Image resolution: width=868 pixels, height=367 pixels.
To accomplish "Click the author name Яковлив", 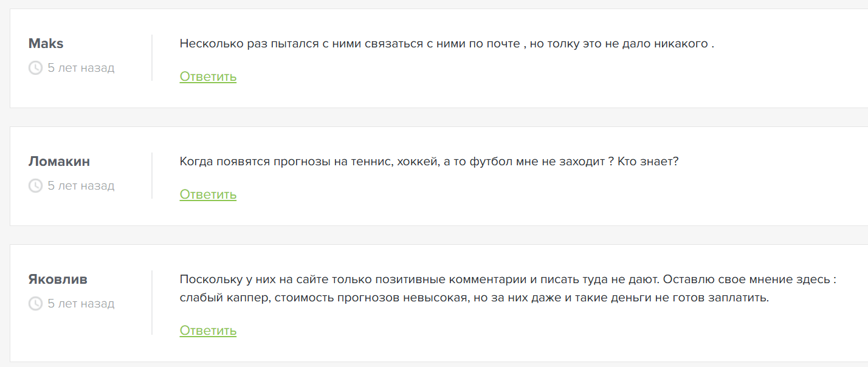I will click(58, 279).
